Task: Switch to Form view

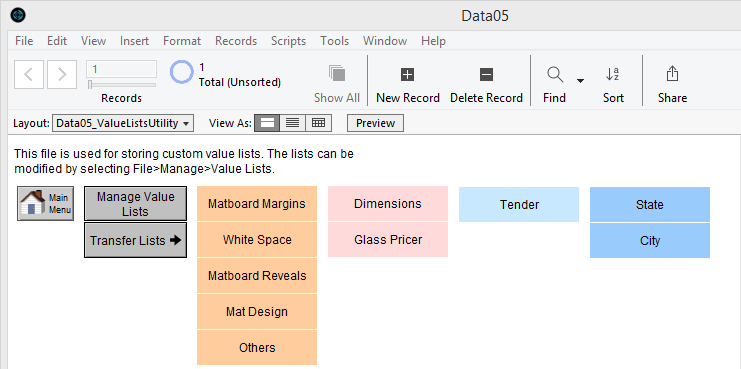Action: click(267, 123)
